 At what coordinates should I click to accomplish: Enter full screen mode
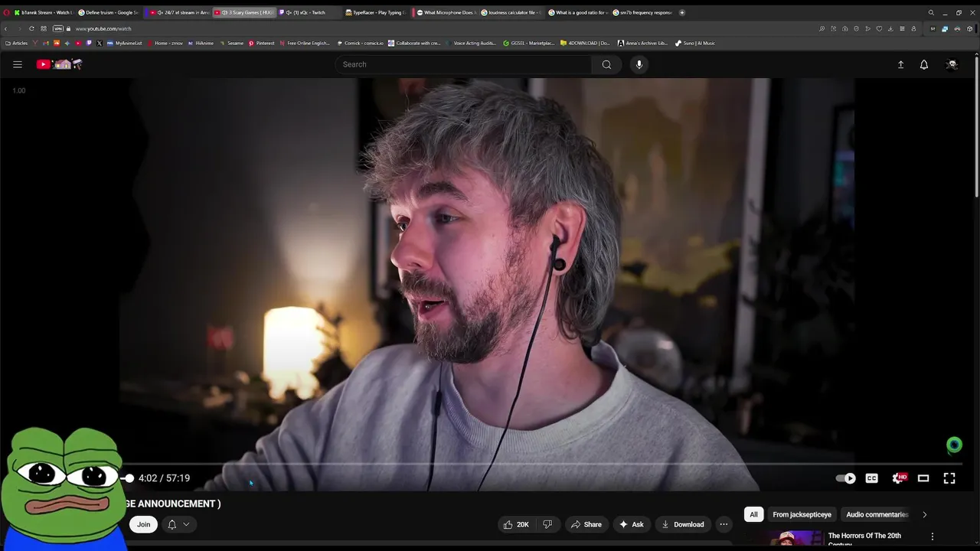pyautogui.click(x=949, y=478)
